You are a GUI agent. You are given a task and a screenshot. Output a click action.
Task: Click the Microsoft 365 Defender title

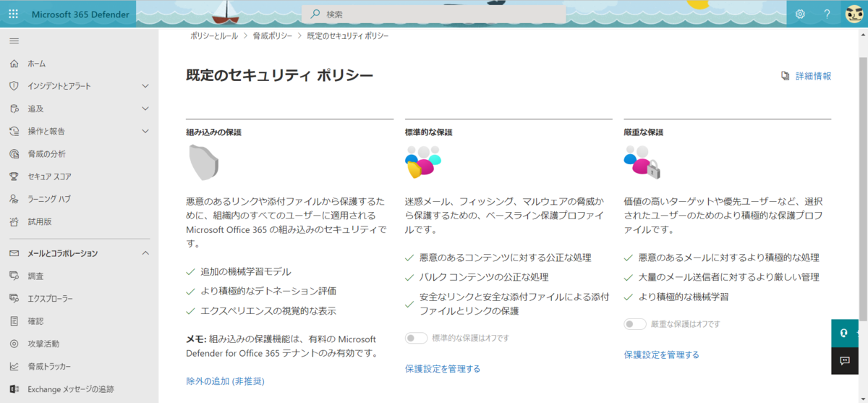(81, 14)
